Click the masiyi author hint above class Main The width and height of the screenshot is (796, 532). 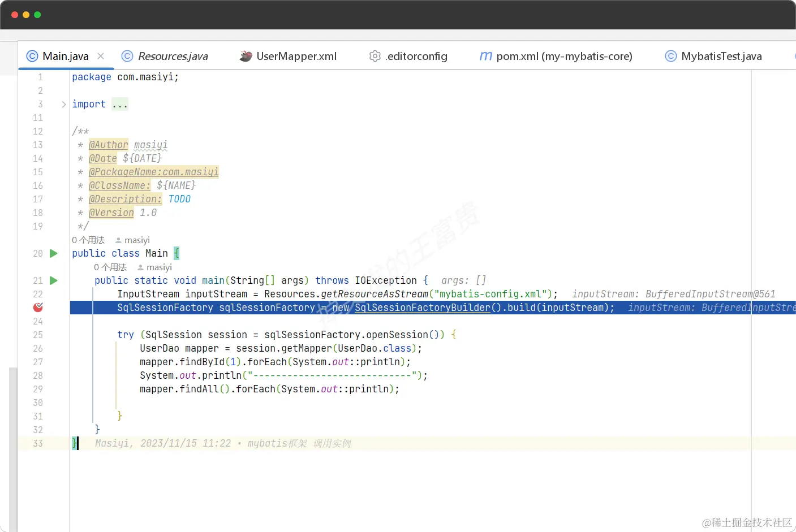137,240
